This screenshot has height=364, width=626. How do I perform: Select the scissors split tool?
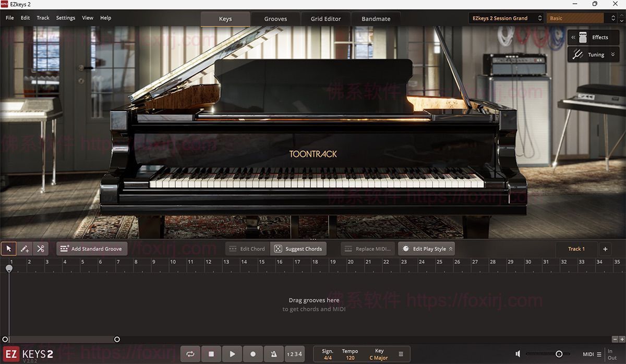point(40,249)
